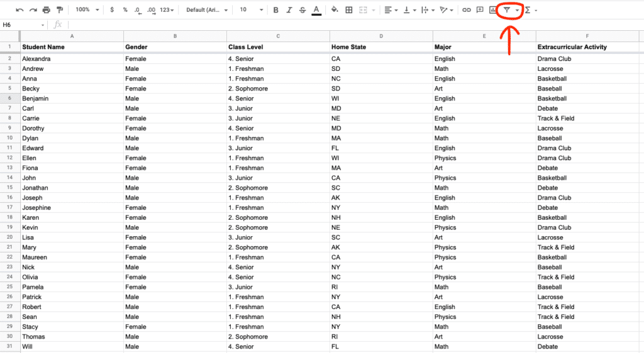The width and height of the screenshot is (644, 353).
Task: Select Dorothy's Home State MD cell
Action: [x=381, y=128]
